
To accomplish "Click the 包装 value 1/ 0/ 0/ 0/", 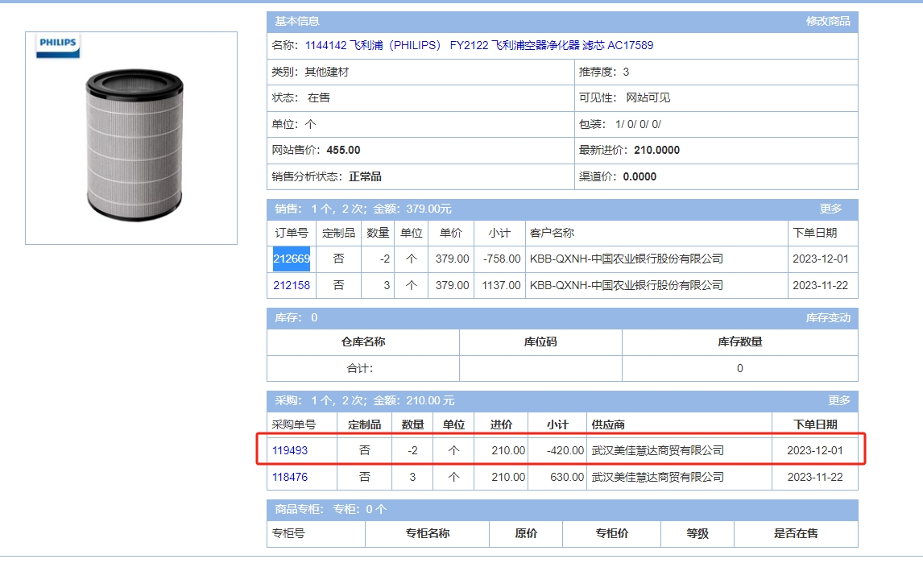I will (x=638, y=124).
